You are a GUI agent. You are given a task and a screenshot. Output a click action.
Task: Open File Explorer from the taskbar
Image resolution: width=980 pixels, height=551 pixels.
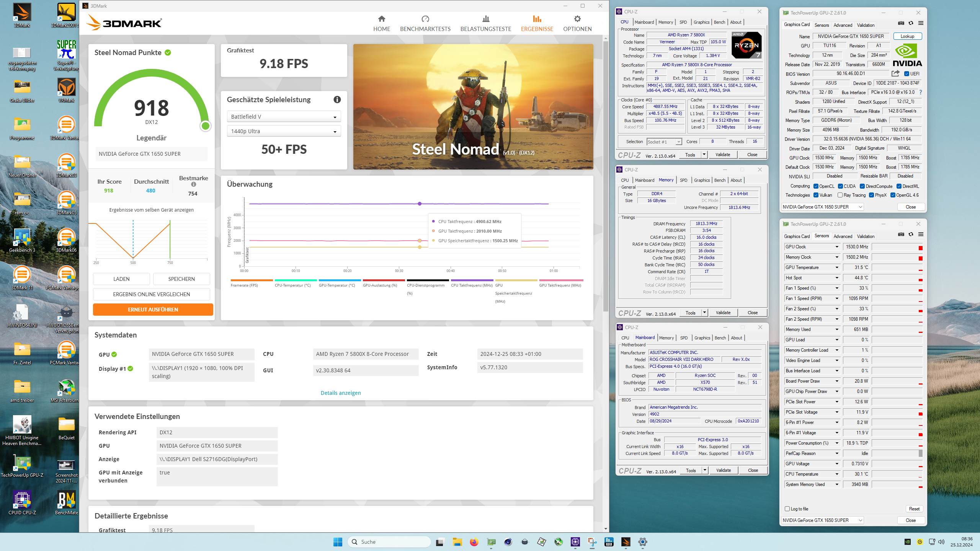click(x=457, y=542)
